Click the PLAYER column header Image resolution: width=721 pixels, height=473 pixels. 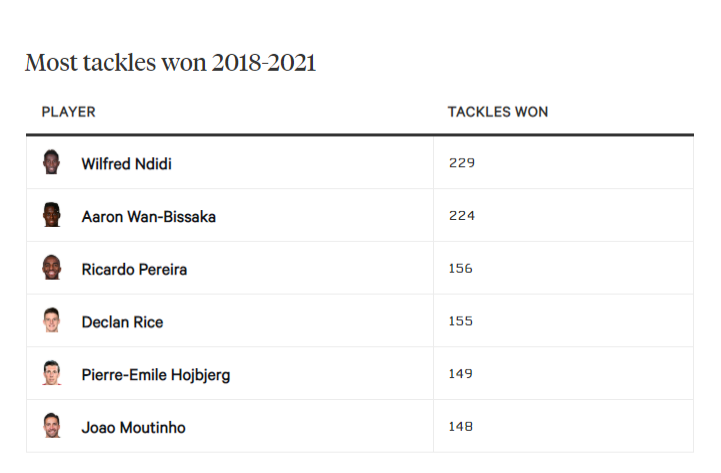68,112
